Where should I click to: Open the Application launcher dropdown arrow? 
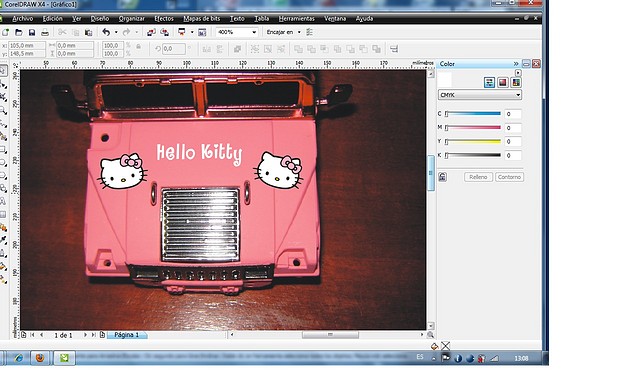coord(192,32)
